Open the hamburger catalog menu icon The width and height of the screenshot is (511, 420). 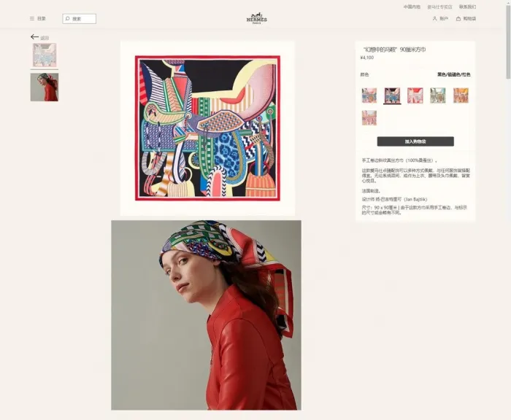[32, 18]
